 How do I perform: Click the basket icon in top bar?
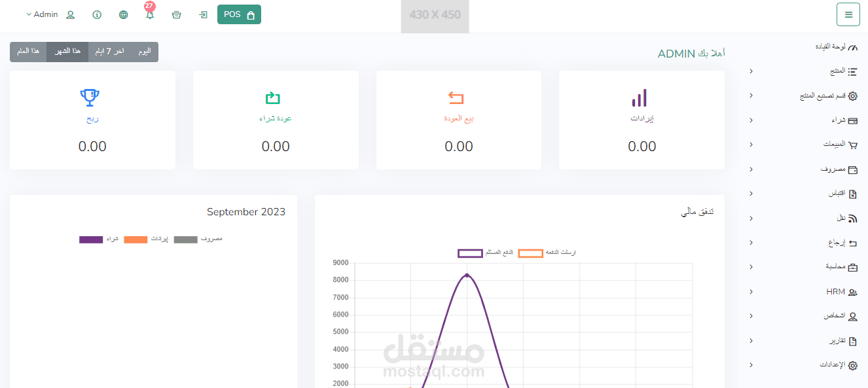[176, 14]
